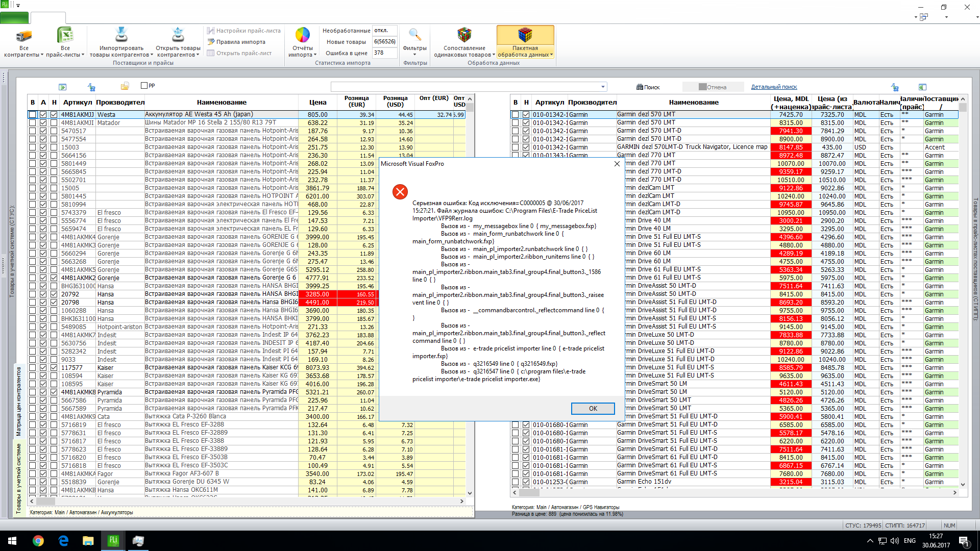This screenshot has width=980, height=551.
Task: Click the Ошибка в цене value field
Action: [x=385, y=53]
